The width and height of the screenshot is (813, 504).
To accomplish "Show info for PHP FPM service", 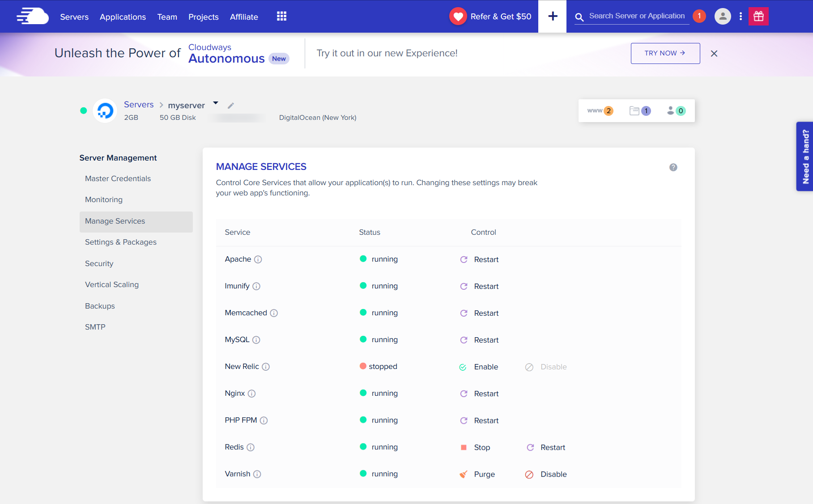I will (264, 420).
